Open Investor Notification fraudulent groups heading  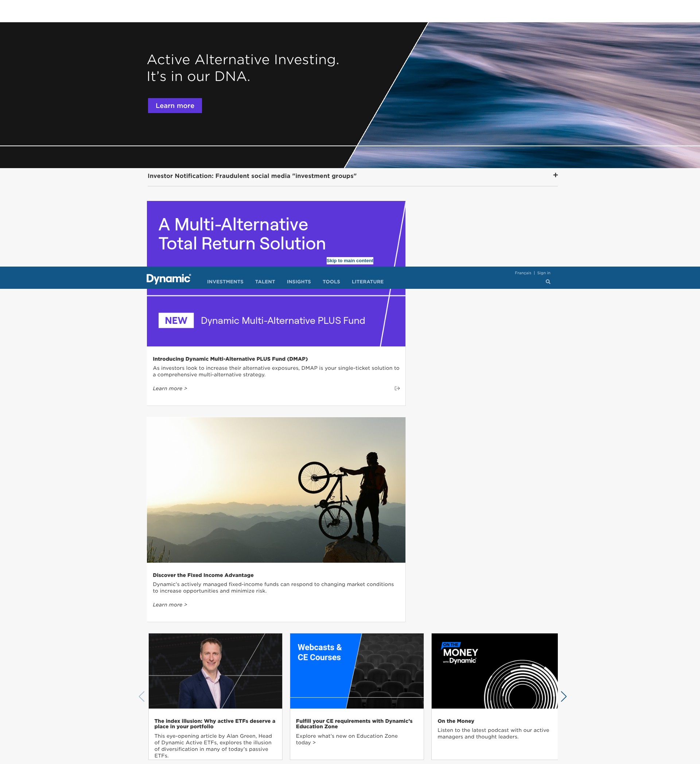click(252, 176)
